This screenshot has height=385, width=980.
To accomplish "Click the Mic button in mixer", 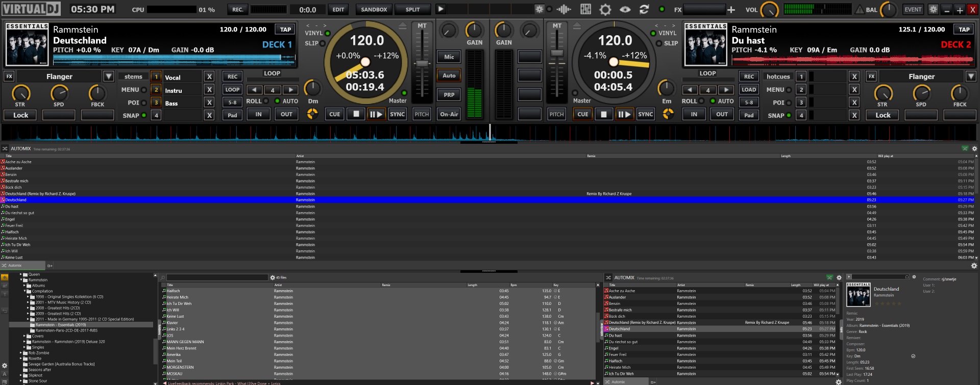I will pos(449,57).
